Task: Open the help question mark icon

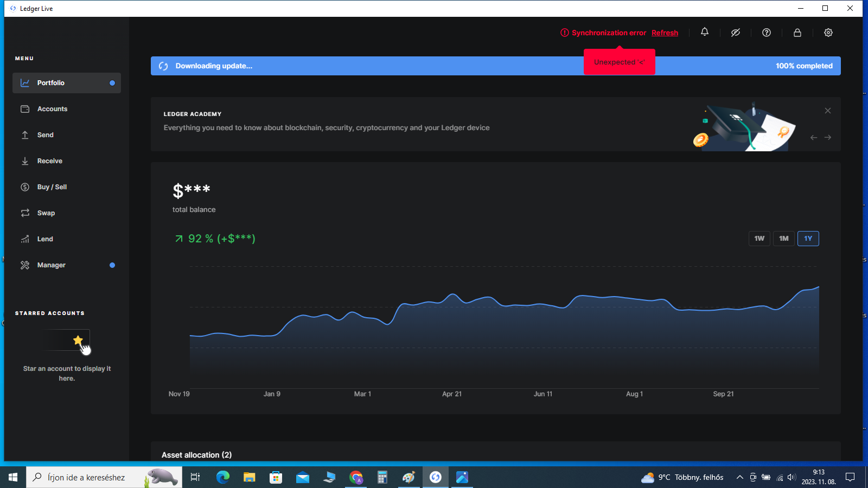Action: click(767, 33)
